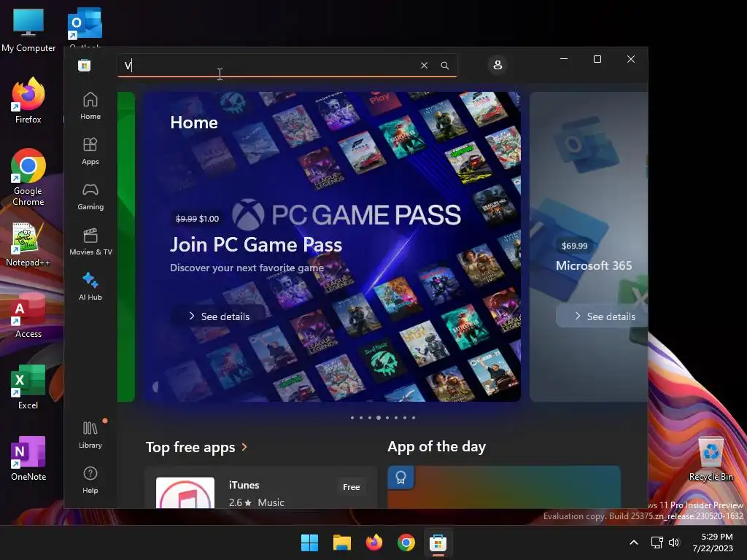747x560 pixels.
Task: Minimize the Microsoft Store window
Action: pyautogui.click(x=564, y=59)
